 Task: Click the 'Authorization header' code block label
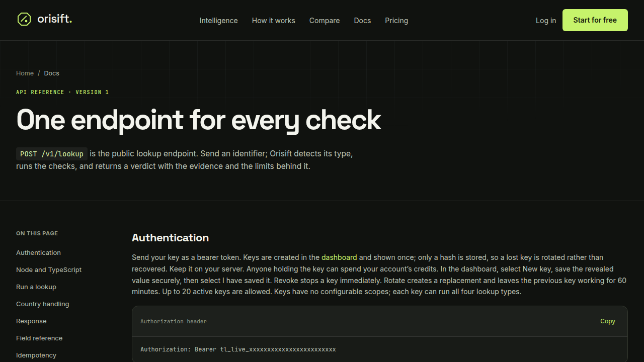point(174,321)
